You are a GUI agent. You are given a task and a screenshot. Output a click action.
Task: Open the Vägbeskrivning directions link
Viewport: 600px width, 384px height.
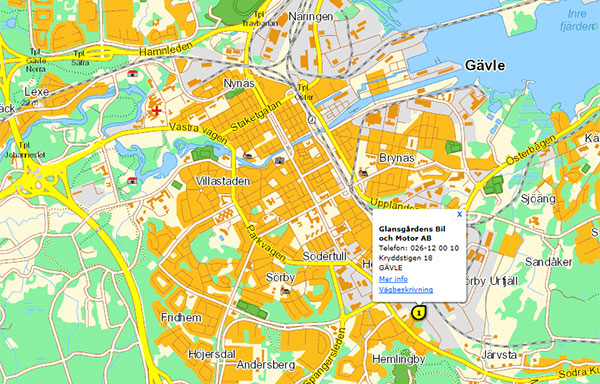406,290
